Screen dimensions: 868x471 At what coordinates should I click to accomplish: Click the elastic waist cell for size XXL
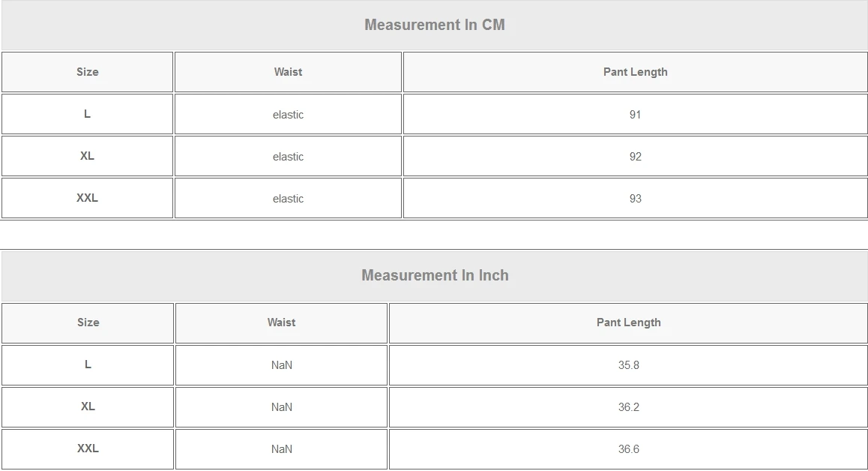point(288,199)
